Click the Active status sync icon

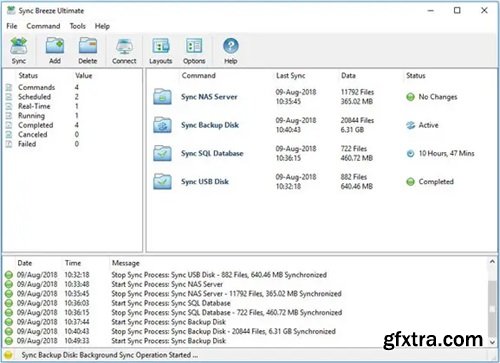click(x=410, y=125)
